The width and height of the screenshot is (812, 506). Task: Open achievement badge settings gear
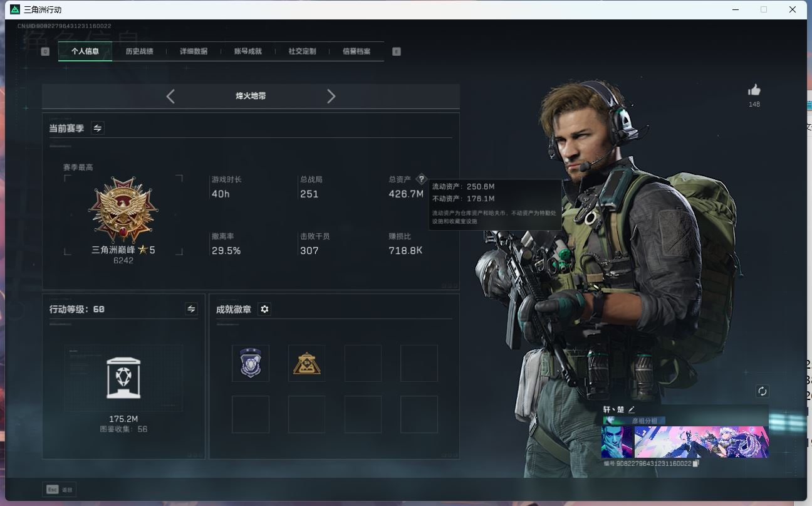coord(264,309)
